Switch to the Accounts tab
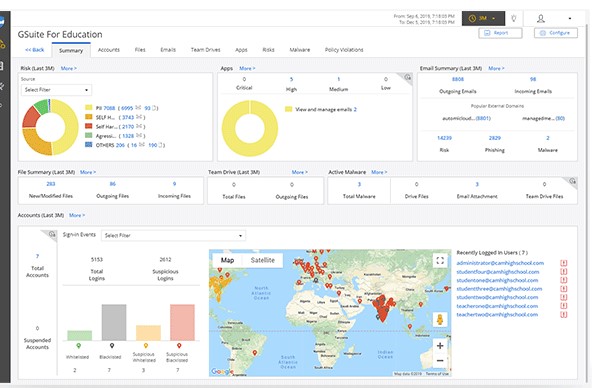This screenshot has height=388, width=592. pos(108,50)
